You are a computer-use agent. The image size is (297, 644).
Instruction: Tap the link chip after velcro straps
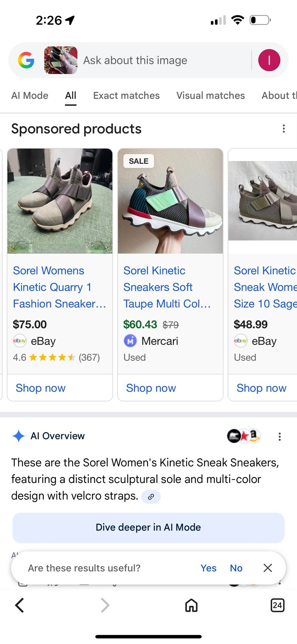[151, 497]
